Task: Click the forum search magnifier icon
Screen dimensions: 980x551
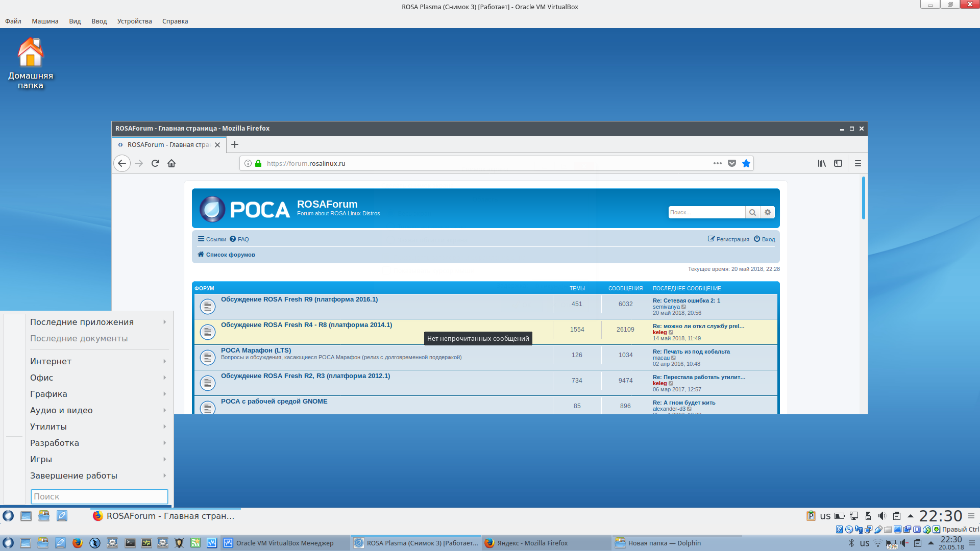Action: click(x=752, y=212)
